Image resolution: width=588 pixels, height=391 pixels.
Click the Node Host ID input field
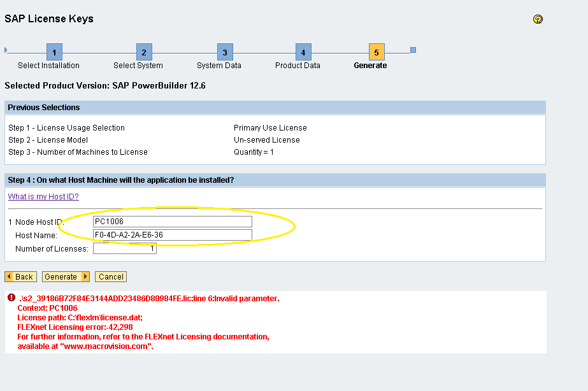[x=173, y=222]
